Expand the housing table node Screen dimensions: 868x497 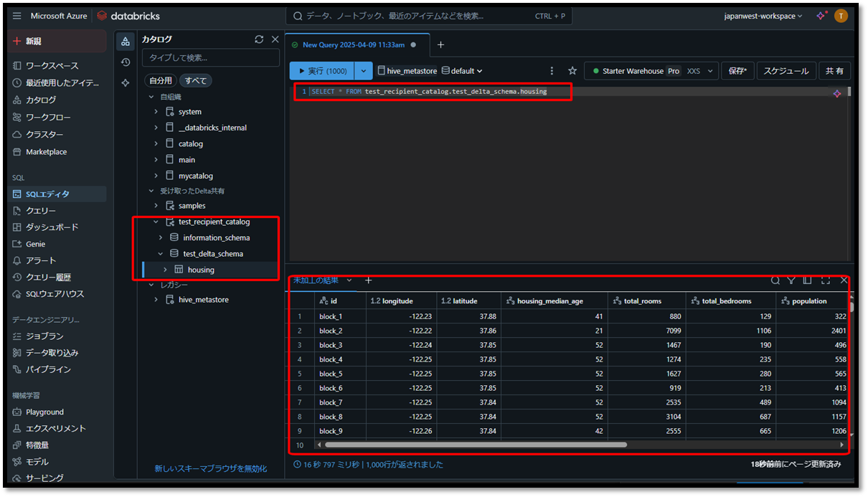165,270
